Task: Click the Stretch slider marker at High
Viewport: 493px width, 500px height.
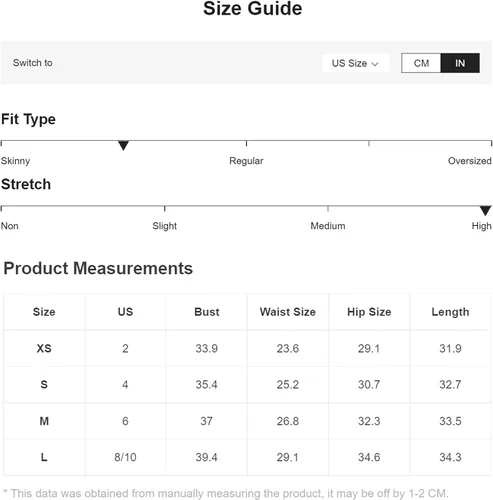Action: [x=485, y=210]
